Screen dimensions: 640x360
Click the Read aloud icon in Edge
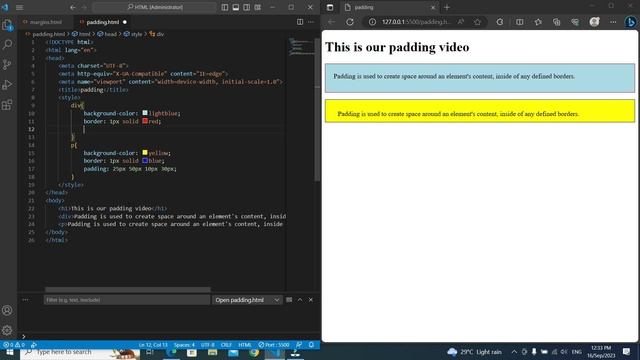(x=461, y=22)
